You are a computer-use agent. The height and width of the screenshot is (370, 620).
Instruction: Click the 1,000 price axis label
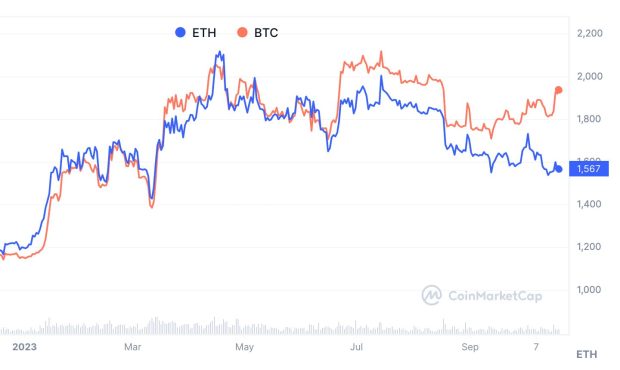(x=589, y=290)
